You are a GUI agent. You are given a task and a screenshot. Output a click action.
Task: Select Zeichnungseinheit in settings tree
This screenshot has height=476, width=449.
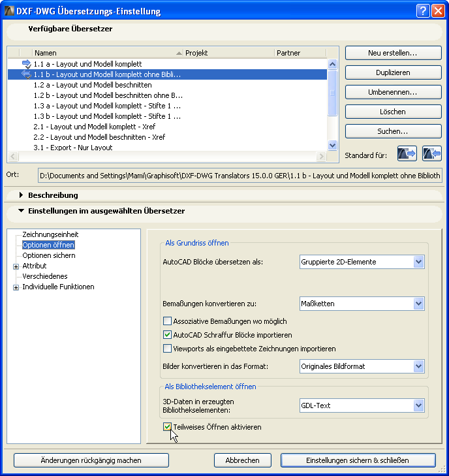tap(50, 234)
